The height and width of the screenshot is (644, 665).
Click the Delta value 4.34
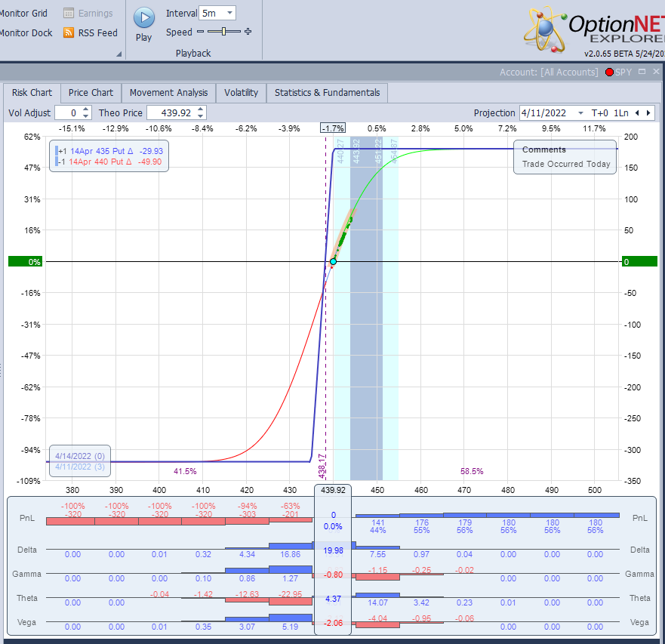coord(247,554)
